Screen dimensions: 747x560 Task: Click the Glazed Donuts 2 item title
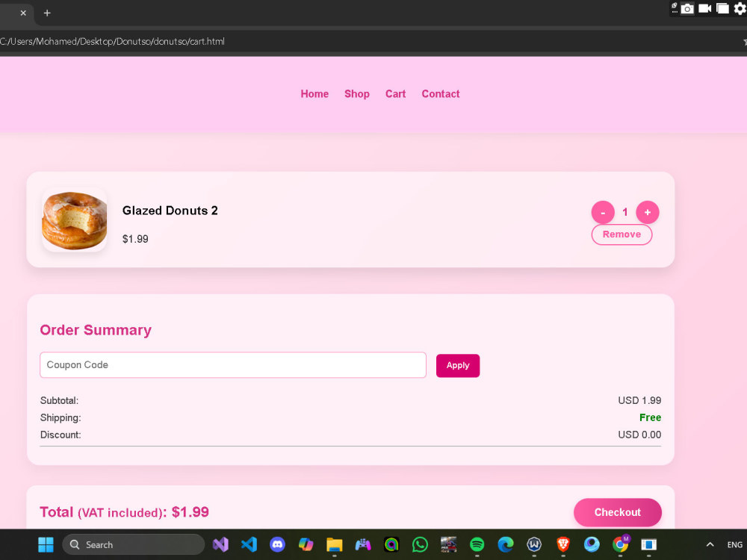pyautogui.click(x=170, y=211)
